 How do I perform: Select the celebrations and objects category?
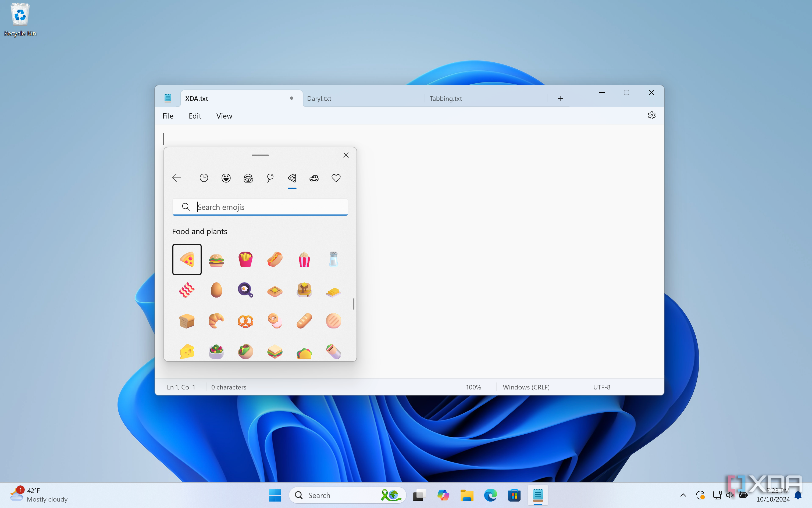(270, 178)
